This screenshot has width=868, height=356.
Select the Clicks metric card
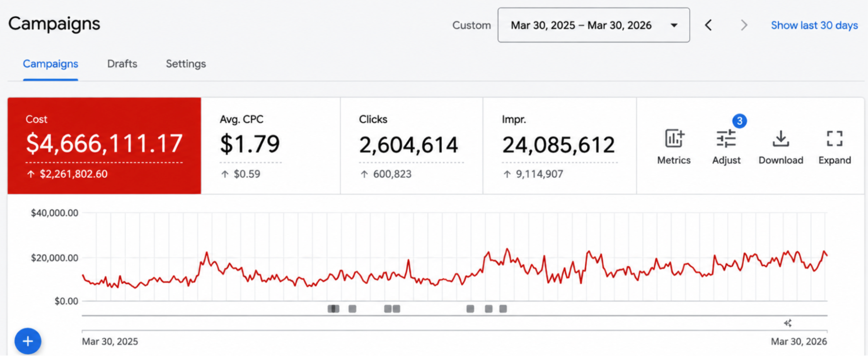pyautogui.click(x=412, y=146)
